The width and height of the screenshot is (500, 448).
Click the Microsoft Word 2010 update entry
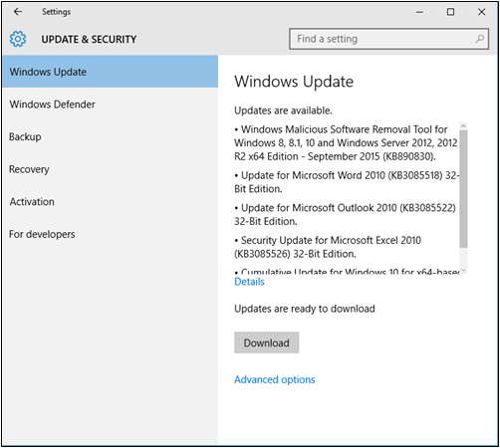pyautogui.click(x=347, y=182)
